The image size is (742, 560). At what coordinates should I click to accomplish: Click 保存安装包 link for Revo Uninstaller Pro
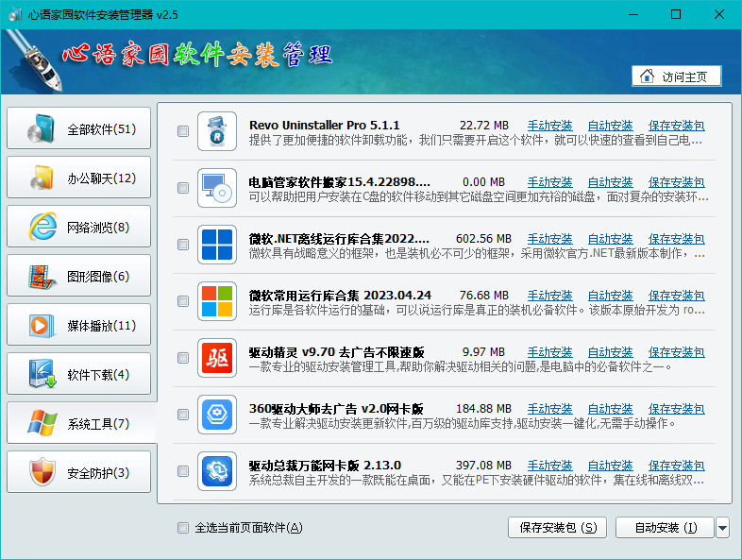point(676,126)
